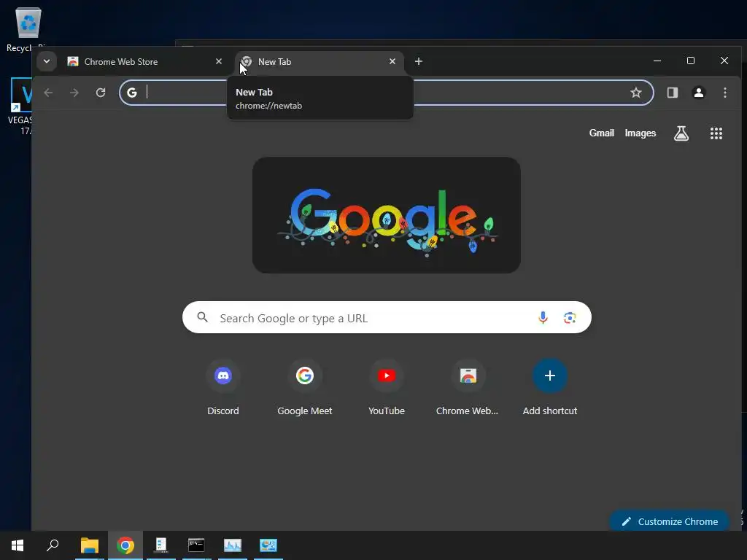Open the Chrome Web Store shortcut tile
The width and height of the screenshot is (747, 560).
(x=468, y=388)
